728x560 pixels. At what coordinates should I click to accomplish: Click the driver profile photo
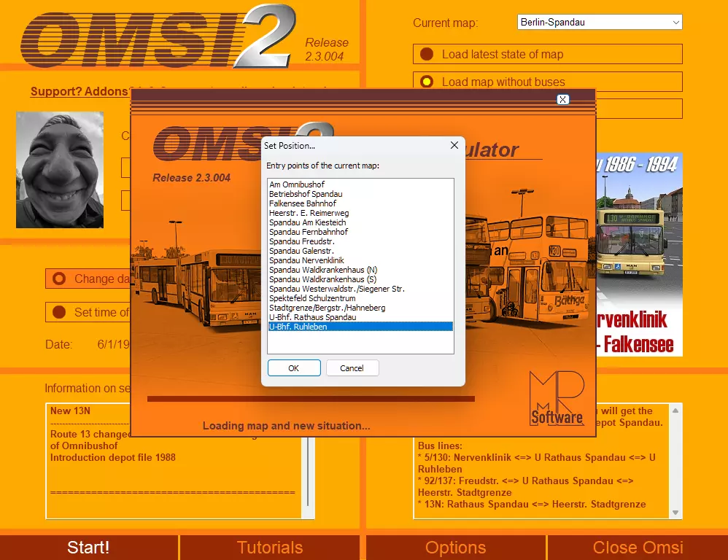click(60, 170)
